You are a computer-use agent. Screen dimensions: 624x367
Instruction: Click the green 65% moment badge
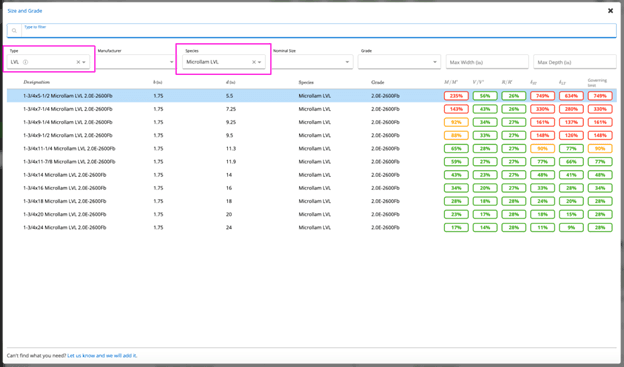456,148
